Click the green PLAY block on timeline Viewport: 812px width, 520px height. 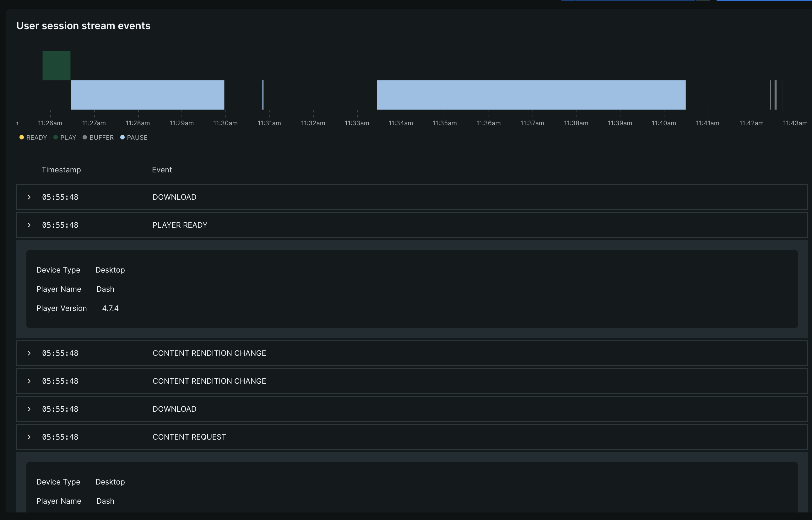tap(57, 66)
